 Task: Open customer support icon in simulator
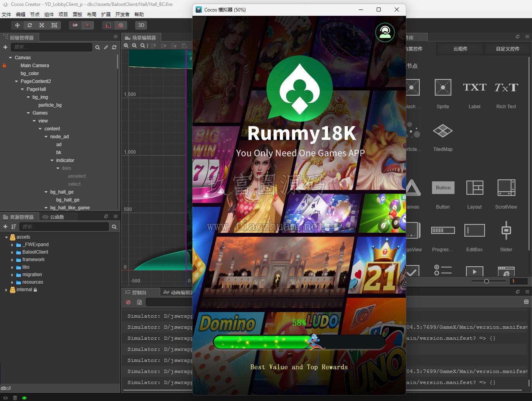click(385, 32)
